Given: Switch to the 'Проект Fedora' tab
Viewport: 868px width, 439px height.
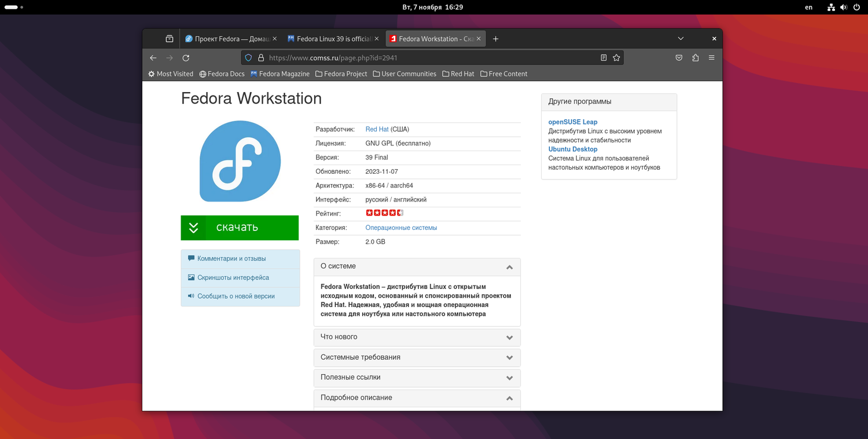Looking at the screenshot, I should (x=230, y=39).
